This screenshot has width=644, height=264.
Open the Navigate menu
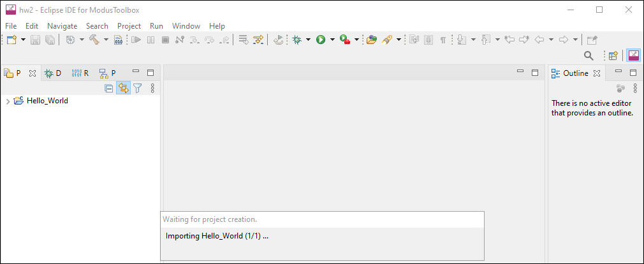coord(62,26)
